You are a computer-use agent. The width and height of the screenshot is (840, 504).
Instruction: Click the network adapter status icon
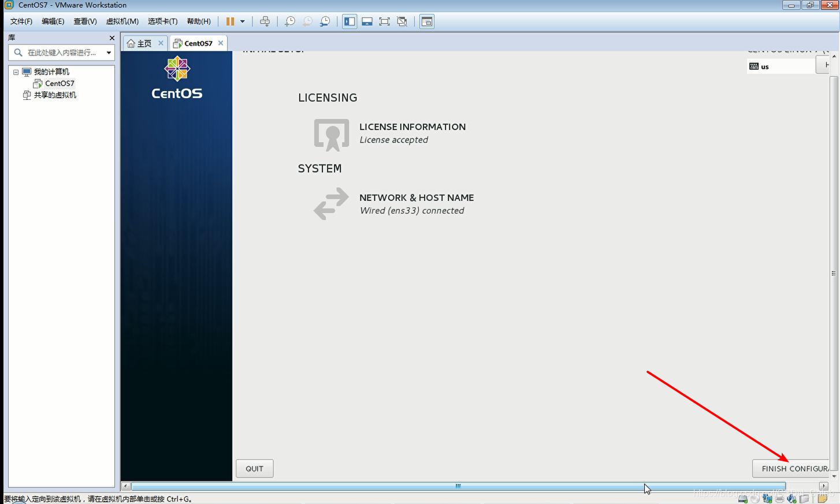coord(767,498)
